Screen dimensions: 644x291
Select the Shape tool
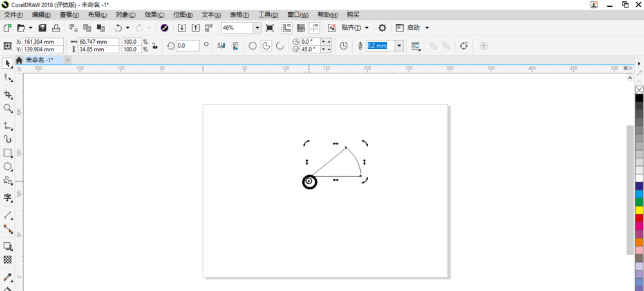coord(7,77)
